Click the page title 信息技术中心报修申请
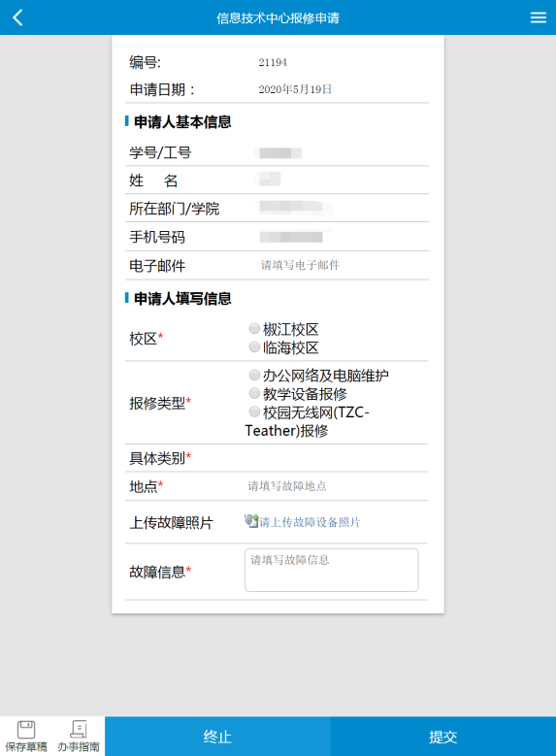556x756 pixels. (x=278, y=18)
